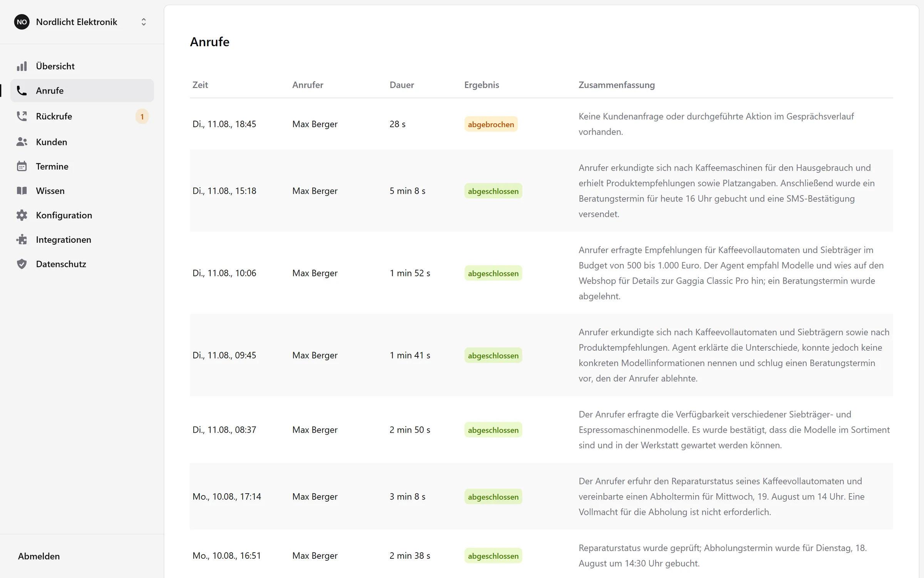Click the 28 s duration value
Screen dimensions: 924x578
point(397,124)
